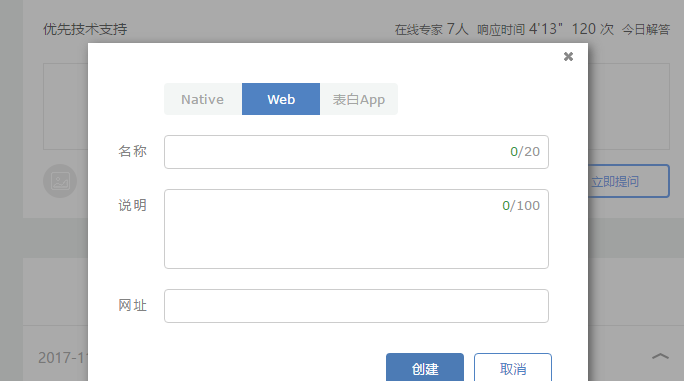Close the dialog with the X icon

[x=568, y=57]
